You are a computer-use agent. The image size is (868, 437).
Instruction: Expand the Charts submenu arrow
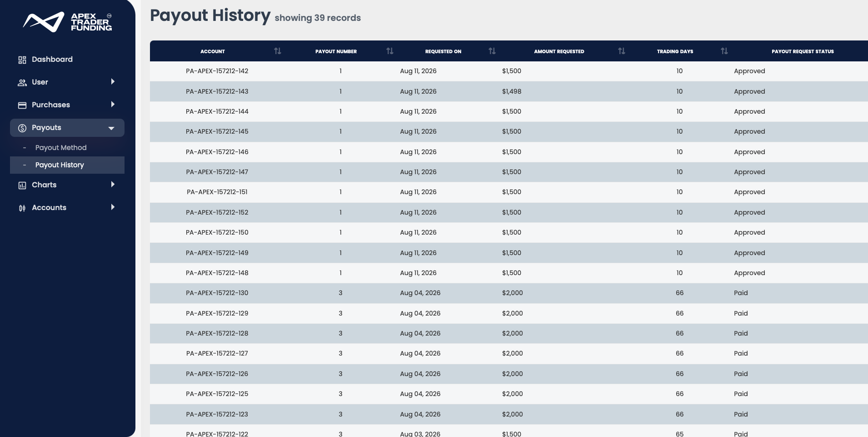tap(113, 185)
